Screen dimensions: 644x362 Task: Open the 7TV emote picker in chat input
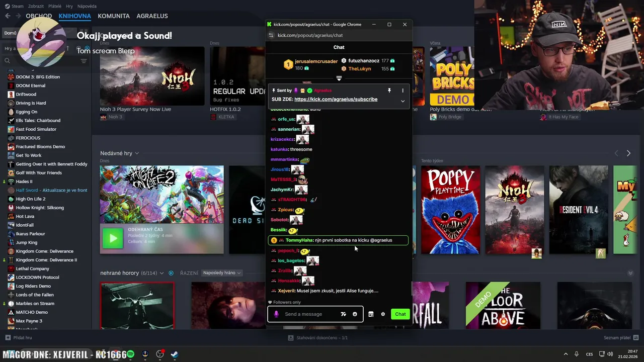[x=343, y=314]
